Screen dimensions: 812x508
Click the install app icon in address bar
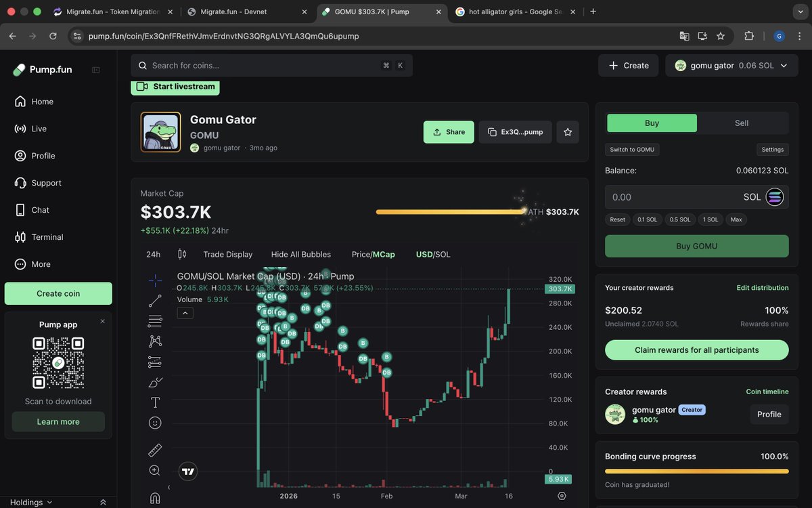[x=702, y=36]
